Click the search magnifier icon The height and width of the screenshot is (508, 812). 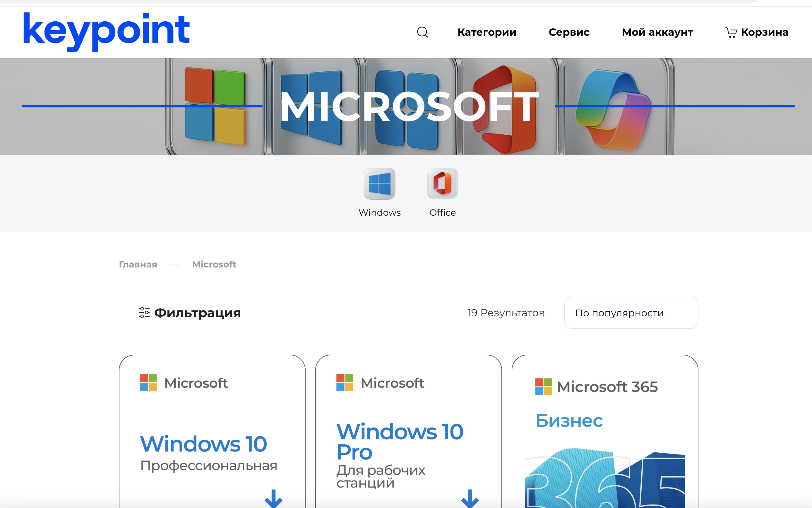click(422, 32)
